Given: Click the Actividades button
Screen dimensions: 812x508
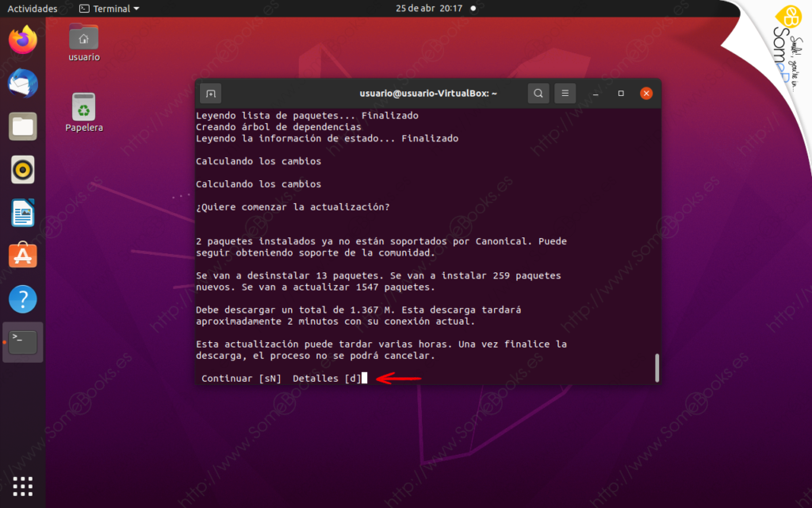Looking at the screenshot, I should [33, 9].
